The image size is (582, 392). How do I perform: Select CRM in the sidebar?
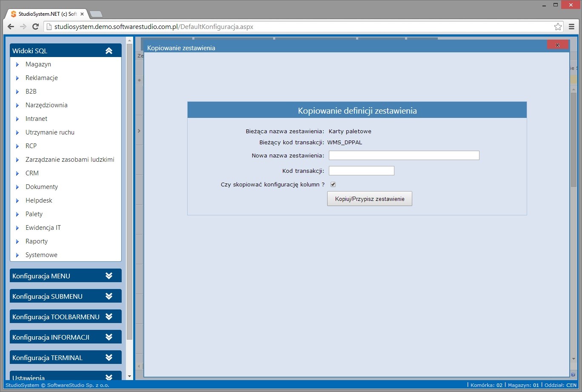pos(32,173)
